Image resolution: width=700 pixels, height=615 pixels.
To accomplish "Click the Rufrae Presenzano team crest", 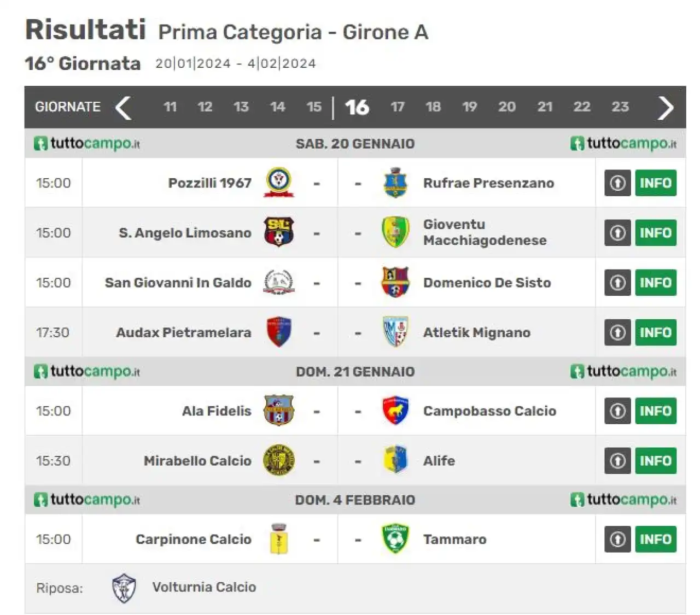I will (395, 183).
